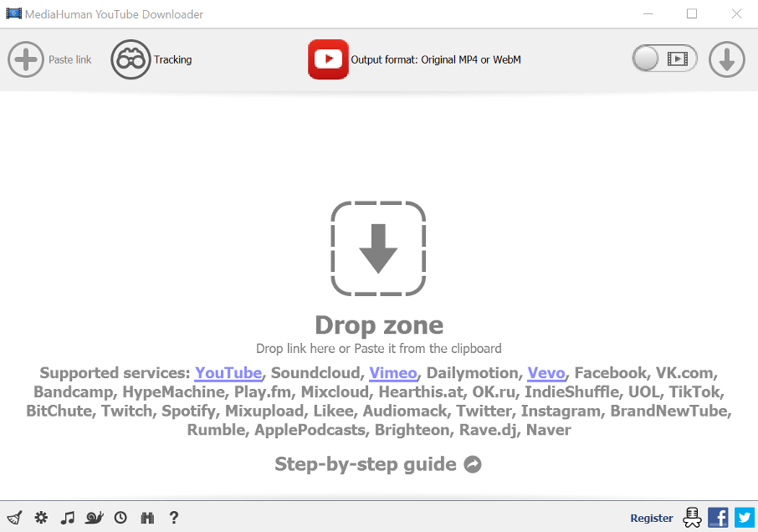The image size is (758, 532).
Task: Open help via the question mark icon
Action: click(174, 518)
